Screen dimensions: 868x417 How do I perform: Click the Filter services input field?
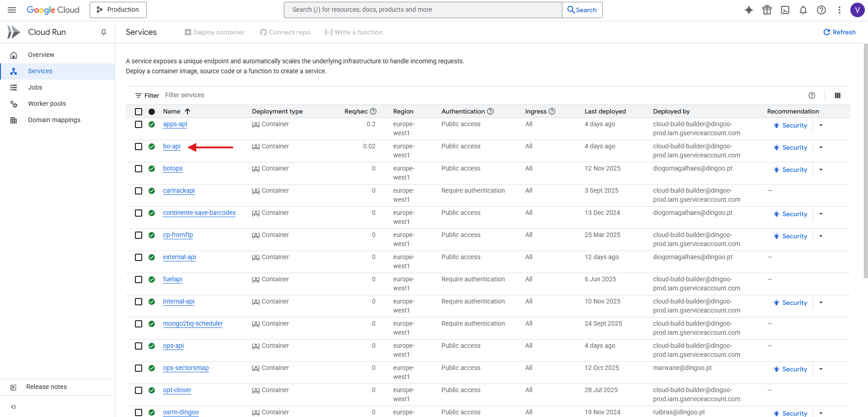185,95
